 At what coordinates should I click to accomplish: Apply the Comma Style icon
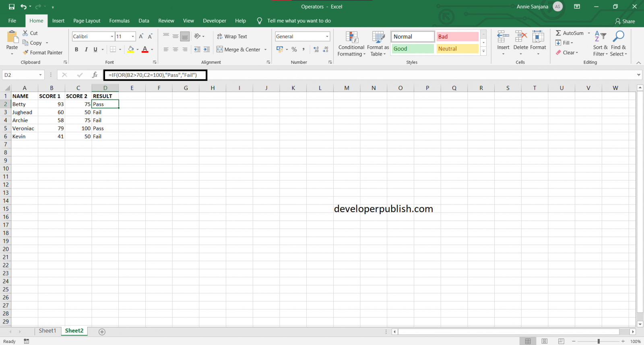(303, 50)
